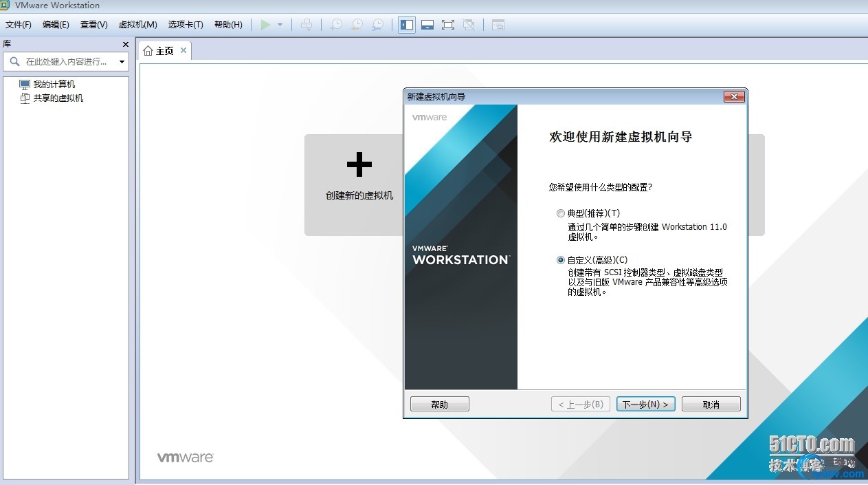868x485 pixels.
Task: Click the home icon on the 主页 tab
Action: click(148, 51)
